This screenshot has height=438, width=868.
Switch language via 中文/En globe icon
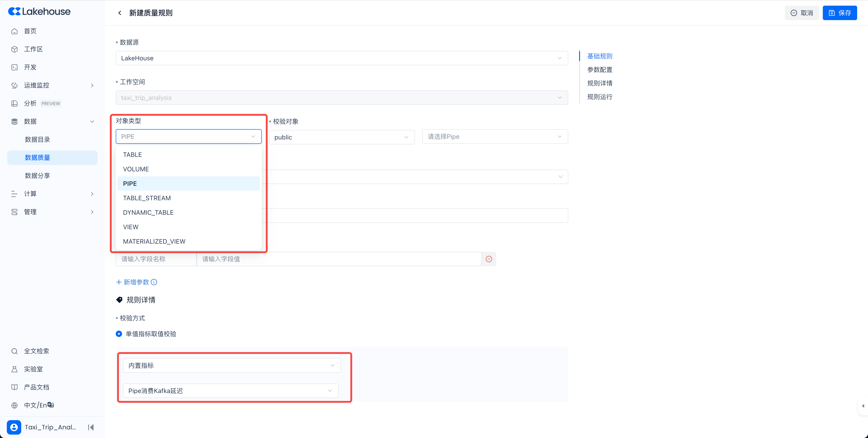(x=14, y=405)
